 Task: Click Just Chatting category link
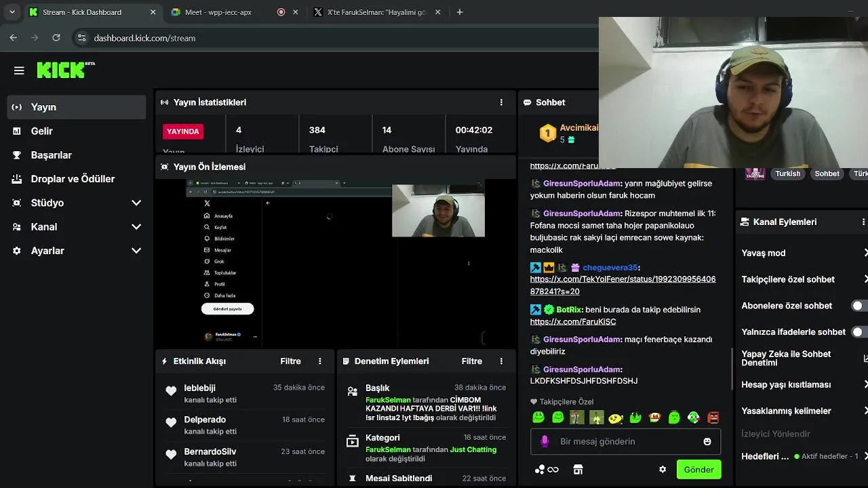click(473, 449)
